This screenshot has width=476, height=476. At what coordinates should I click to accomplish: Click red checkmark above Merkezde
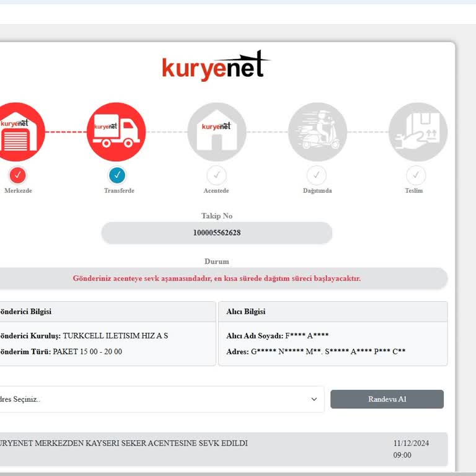(x=18, y=175)
